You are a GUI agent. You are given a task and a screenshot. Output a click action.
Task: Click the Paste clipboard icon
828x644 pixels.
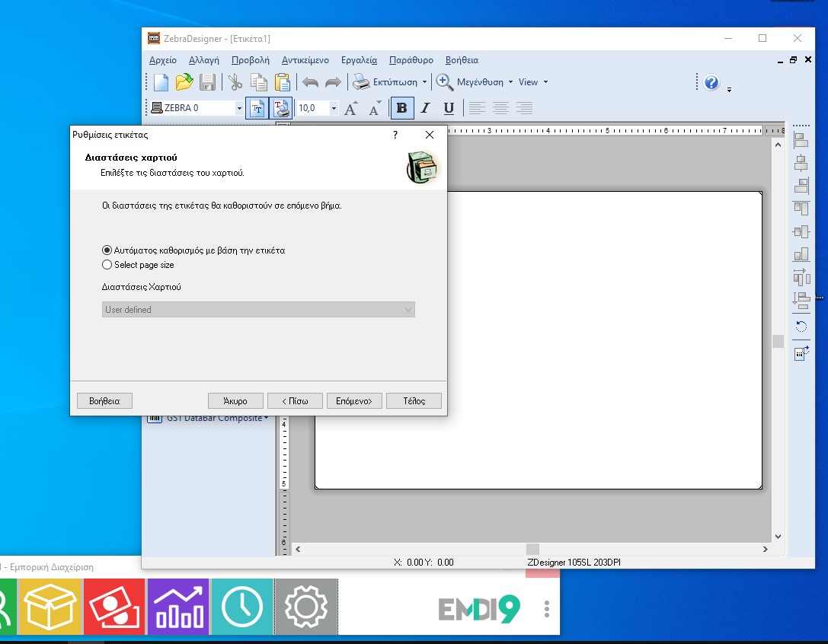pos(283,82)
